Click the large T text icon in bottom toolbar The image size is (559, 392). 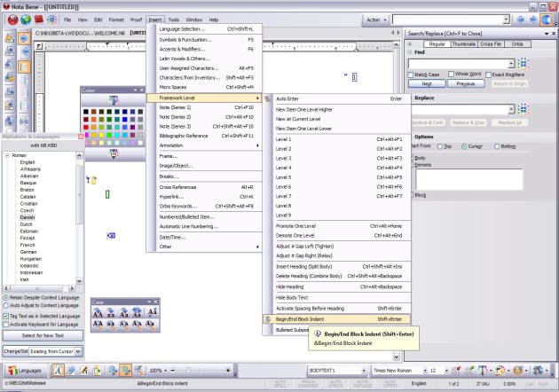[x=482, y=371]
